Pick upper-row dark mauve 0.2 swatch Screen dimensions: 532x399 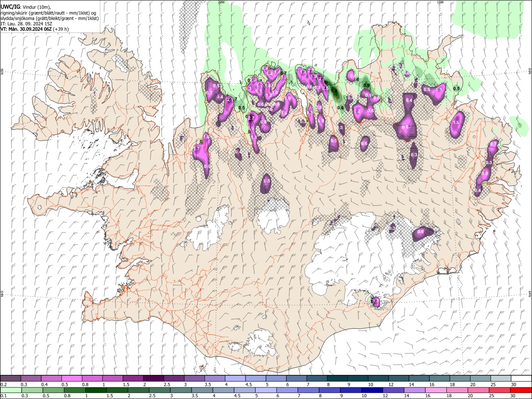11,379
